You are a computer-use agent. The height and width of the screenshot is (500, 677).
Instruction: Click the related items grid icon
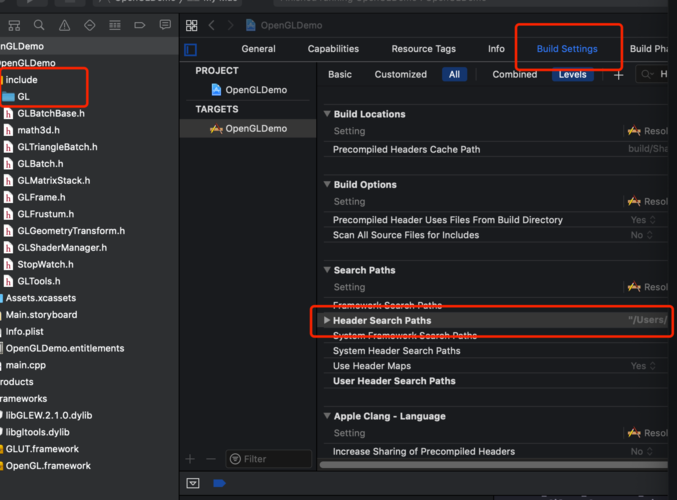click(x=192, y=25)
